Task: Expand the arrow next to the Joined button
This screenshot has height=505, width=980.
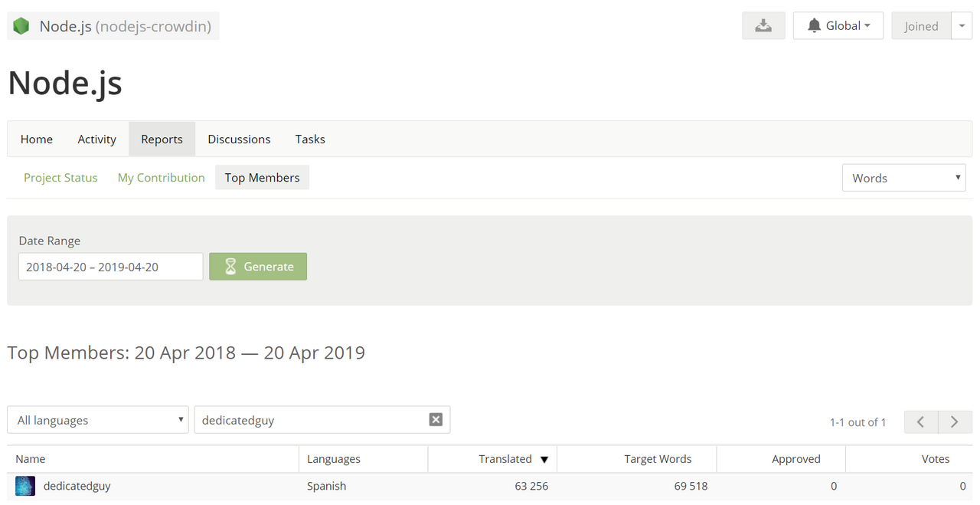Action: pyautogui.click(x=962, y=25)
